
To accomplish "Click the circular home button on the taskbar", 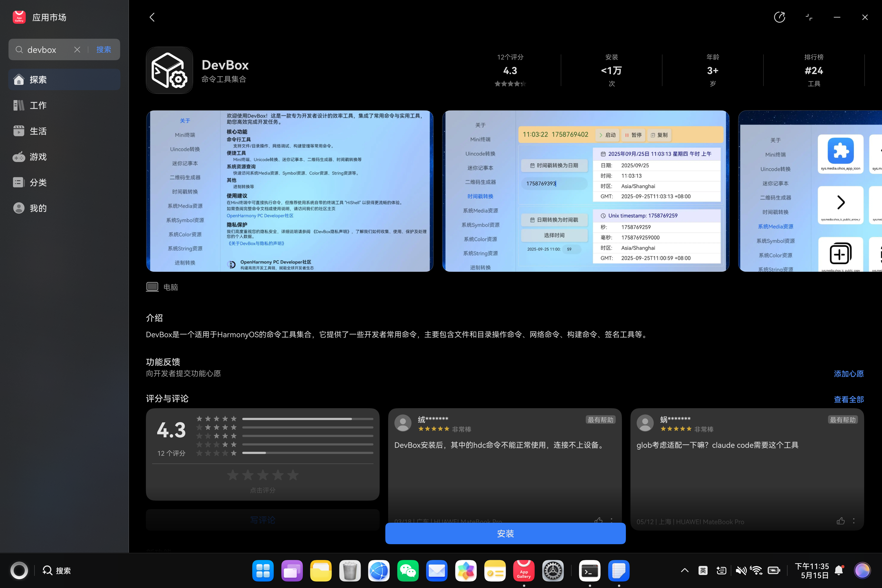I will click(19, 570).
